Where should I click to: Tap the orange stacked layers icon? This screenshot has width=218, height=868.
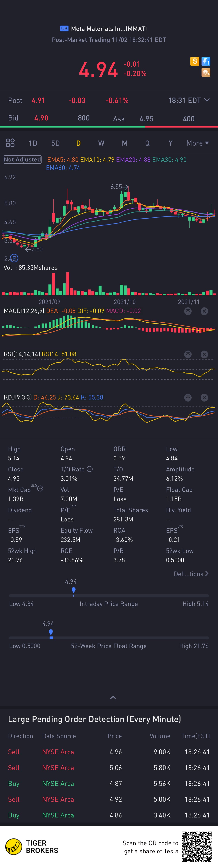(206, 72)
